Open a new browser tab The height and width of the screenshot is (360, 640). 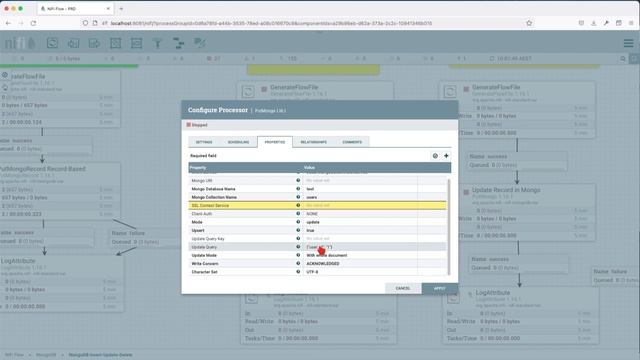(x=121, y=9)
